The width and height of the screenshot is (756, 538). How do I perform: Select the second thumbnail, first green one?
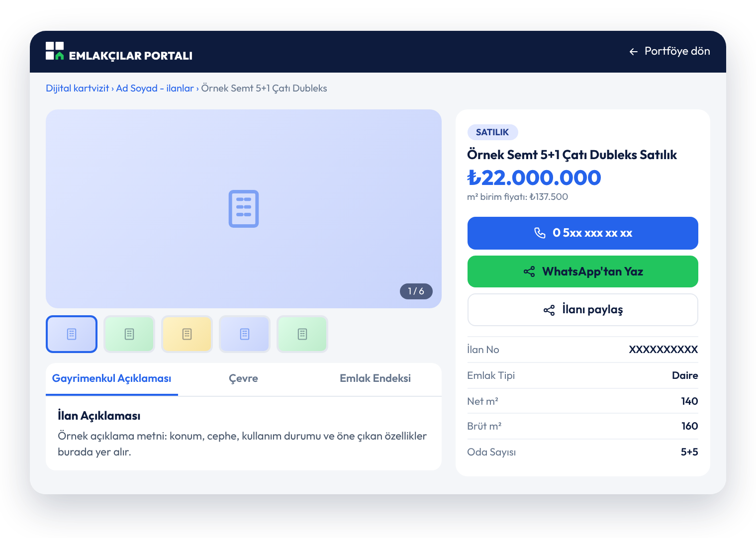[x=129, y=334]
